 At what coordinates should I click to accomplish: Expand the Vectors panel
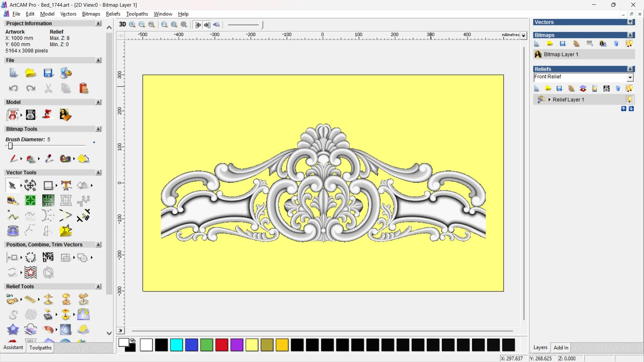(x=630, y=22)
